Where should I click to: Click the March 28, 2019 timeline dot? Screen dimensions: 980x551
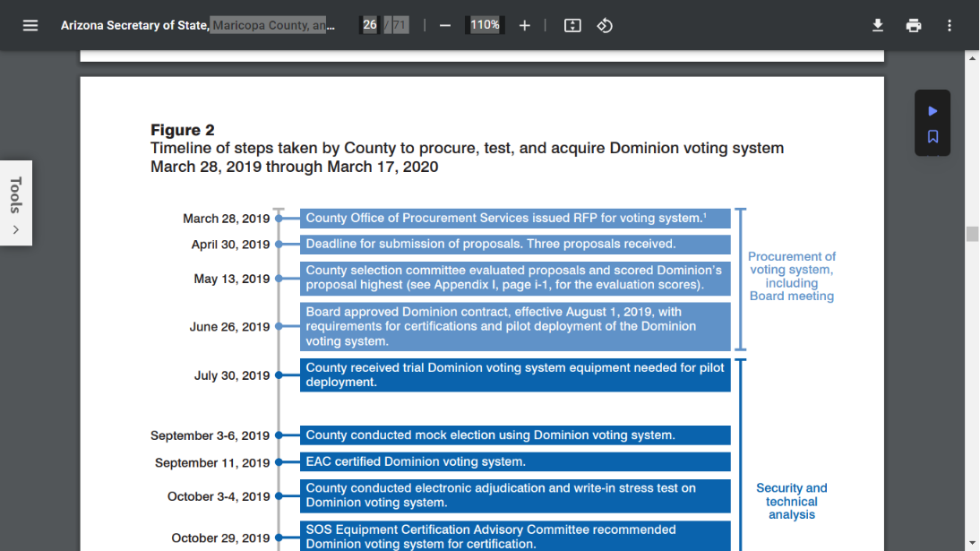pyautogui.click(x=279, y=219)
